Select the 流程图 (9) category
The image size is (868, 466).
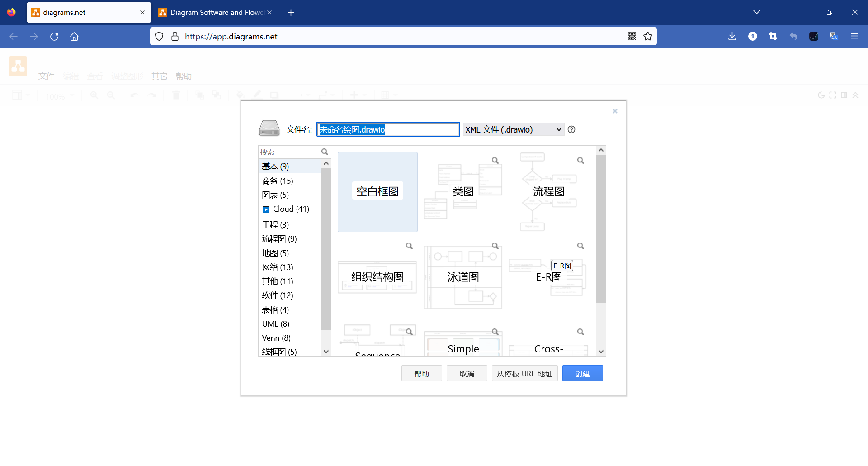pos(290,239)
